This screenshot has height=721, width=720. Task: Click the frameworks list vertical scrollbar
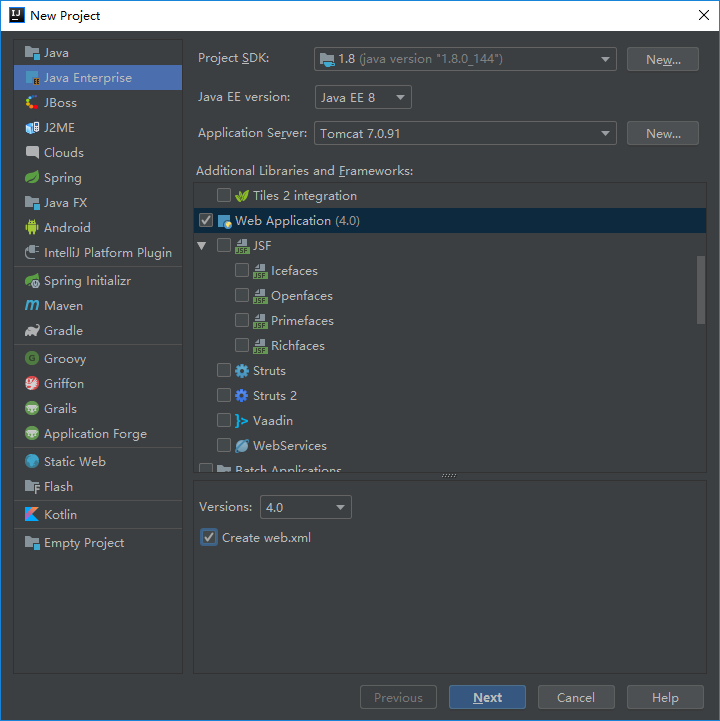[701, 290]
